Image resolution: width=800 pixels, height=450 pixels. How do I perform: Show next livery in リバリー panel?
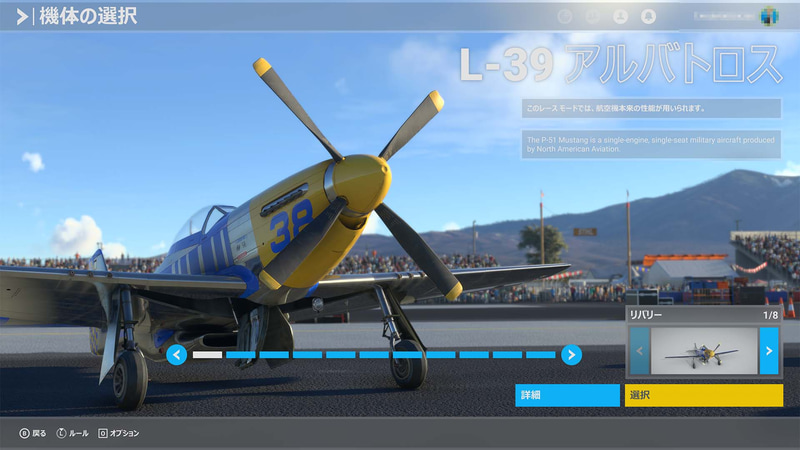[x=769, y=351]
